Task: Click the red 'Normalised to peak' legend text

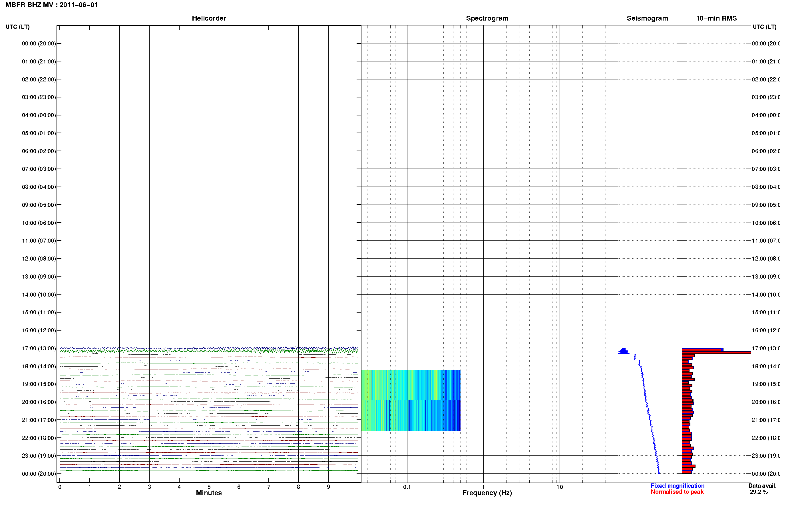Action: [677, 492]
